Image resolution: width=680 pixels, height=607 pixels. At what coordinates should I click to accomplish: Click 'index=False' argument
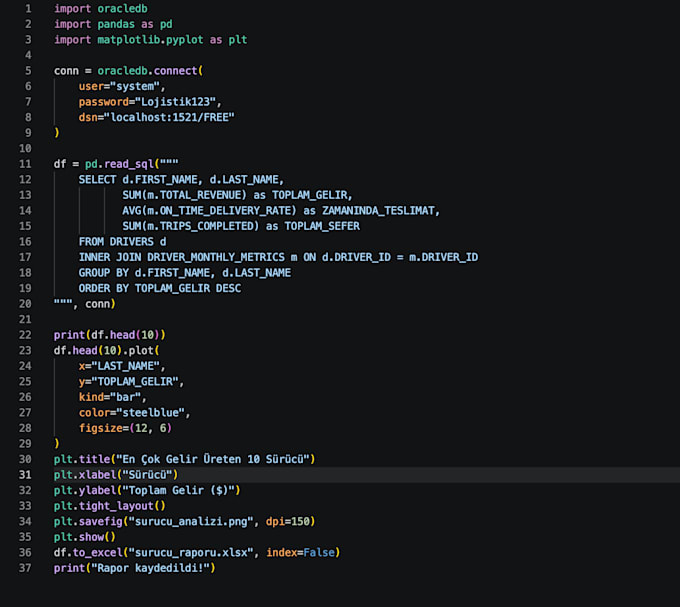300,553
